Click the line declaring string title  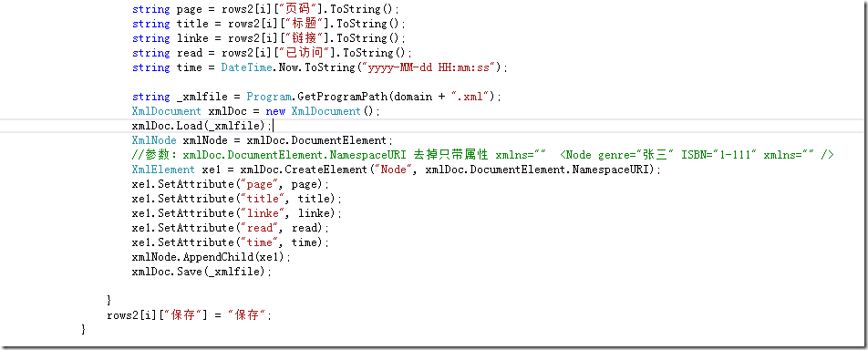269,24
